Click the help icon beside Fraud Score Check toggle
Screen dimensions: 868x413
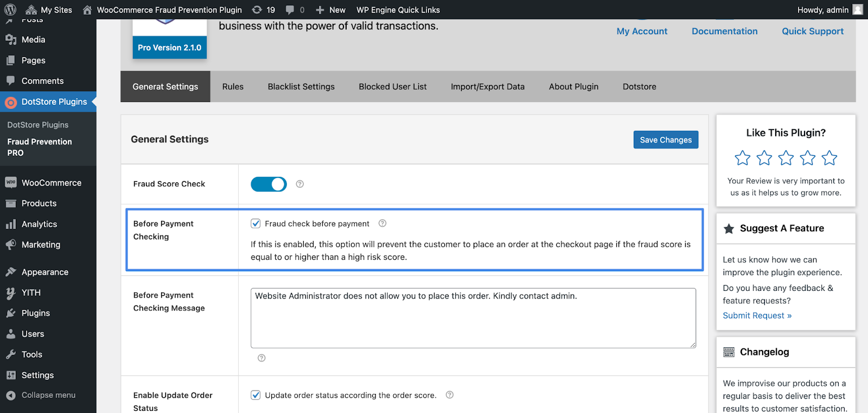pyautogui.click(x=300, y=184)
